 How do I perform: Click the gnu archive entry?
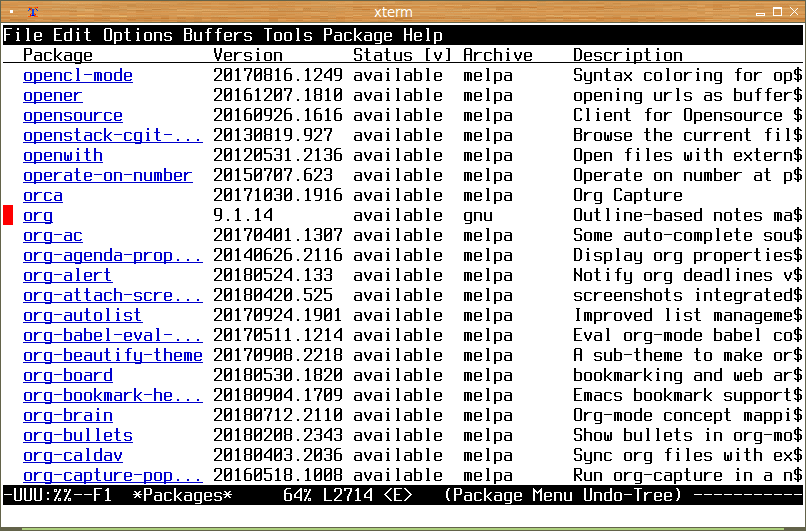click(x=478, y=216)
